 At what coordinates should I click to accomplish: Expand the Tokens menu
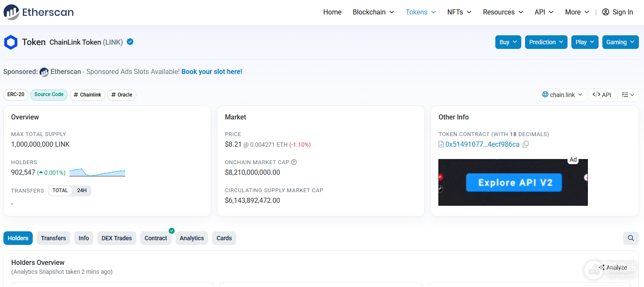pyautogui.click(x=421, y=12)
